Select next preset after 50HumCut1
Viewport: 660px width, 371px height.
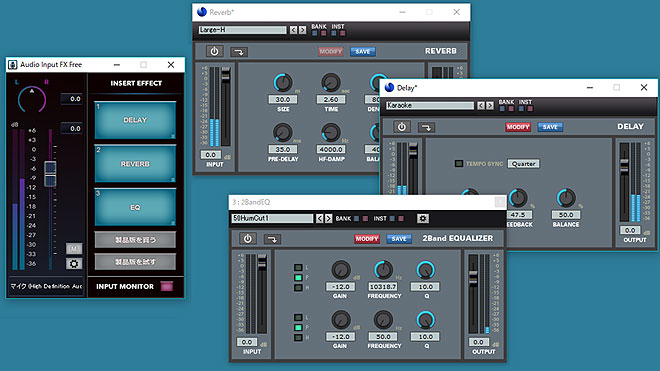click(x=328, y=218)
